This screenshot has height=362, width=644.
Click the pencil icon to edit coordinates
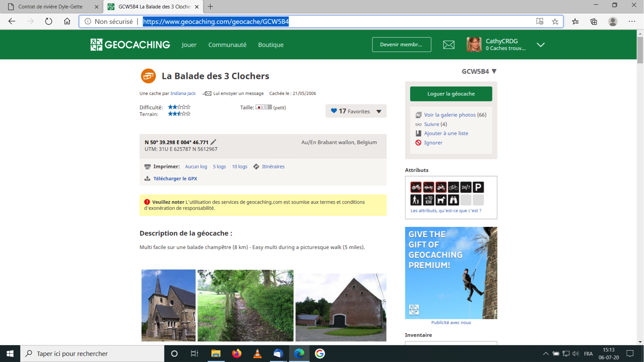point(213,142)
